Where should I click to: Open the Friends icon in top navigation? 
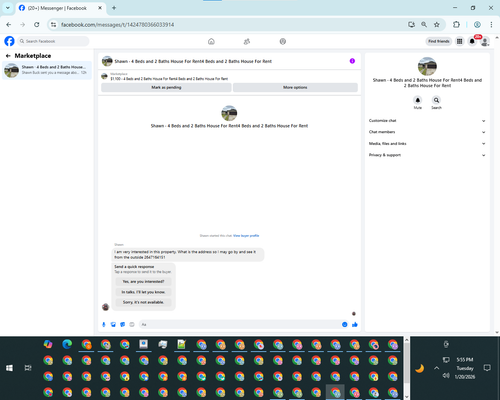(x=247, y=41)
